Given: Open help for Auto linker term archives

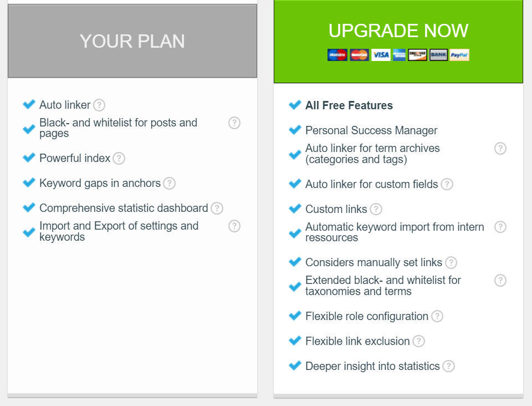Looking at the screenshot, I should 500,148.
